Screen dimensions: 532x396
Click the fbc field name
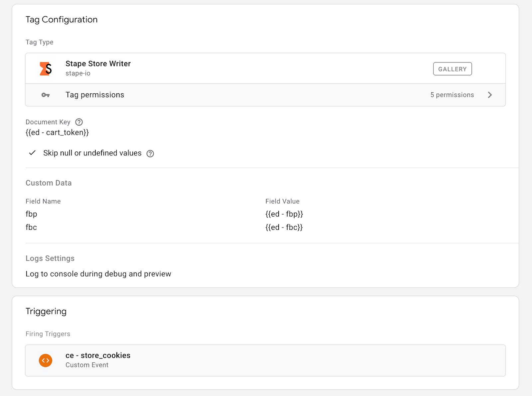(31, 227)
